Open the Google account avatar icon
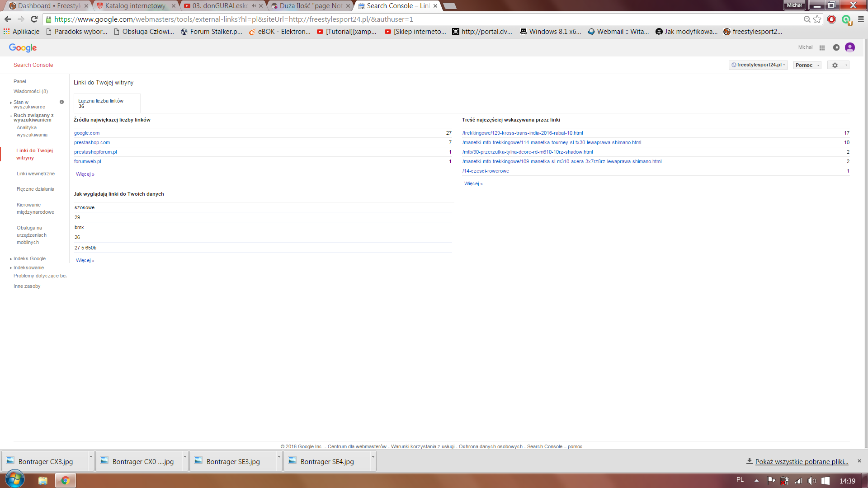This screenshot has width=868, height=488. tap(850, 47)
